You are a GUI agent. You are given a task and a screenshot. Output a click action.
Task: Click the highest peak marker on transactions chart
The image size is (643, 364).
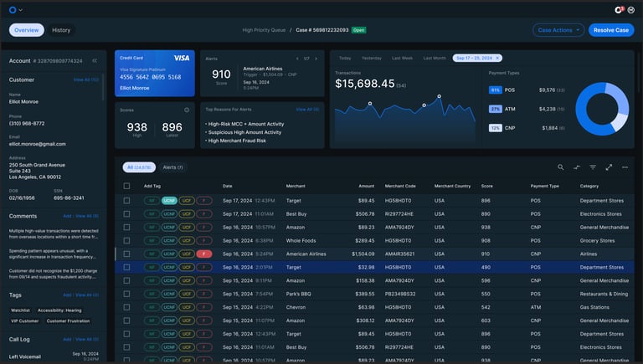[440, 96]
